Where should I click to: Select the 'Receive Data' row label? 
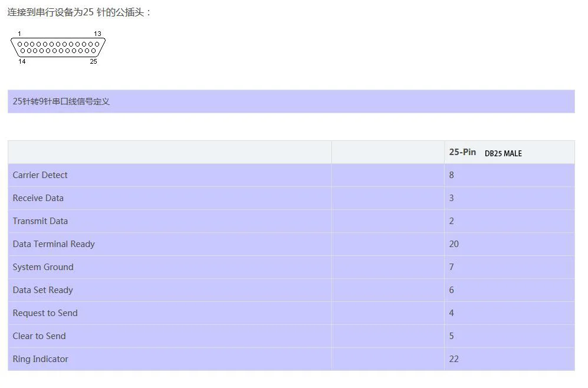coord(38,198)
